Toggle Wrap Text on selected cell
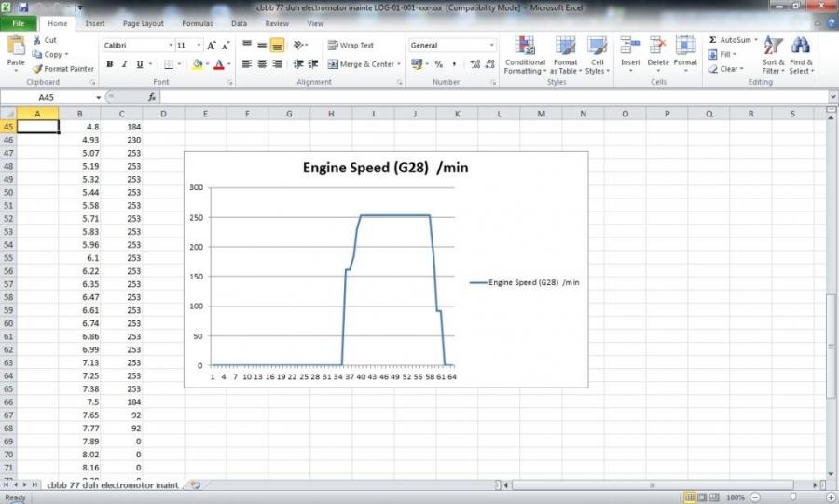 coord(351,45)
